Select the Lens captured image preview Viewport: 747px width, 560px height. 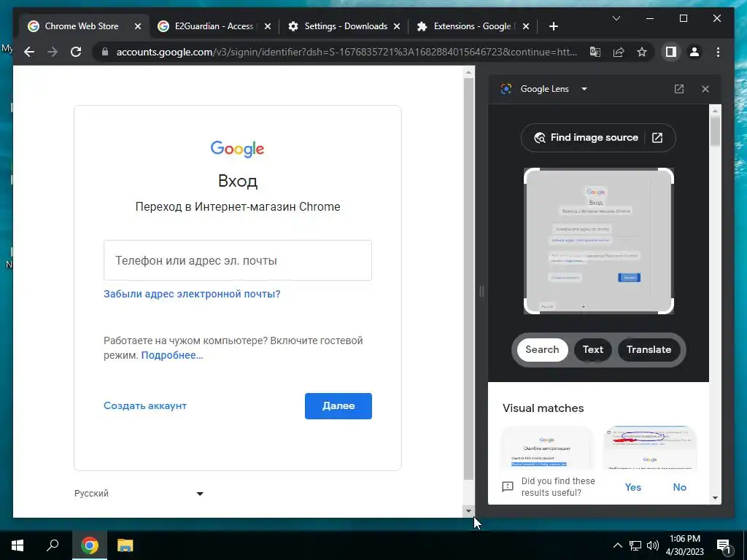[599, 241]
